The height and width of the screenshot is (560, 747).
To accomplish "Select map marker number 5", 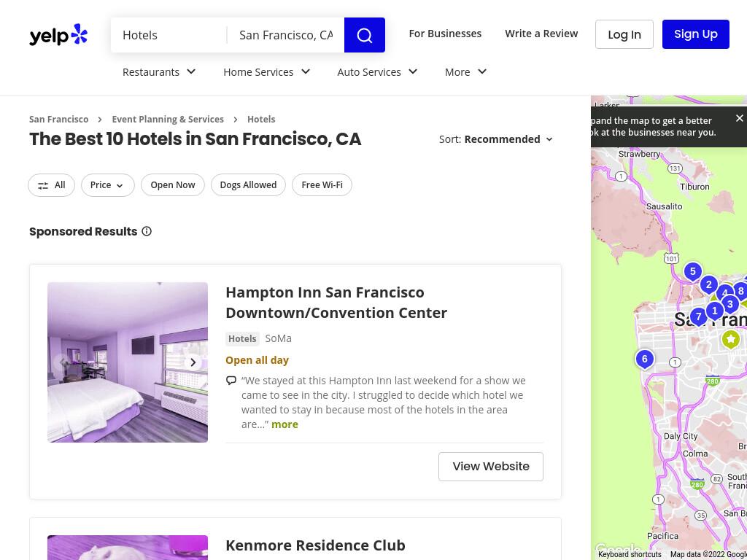I will pyautogui.click(x=693, y=272).
